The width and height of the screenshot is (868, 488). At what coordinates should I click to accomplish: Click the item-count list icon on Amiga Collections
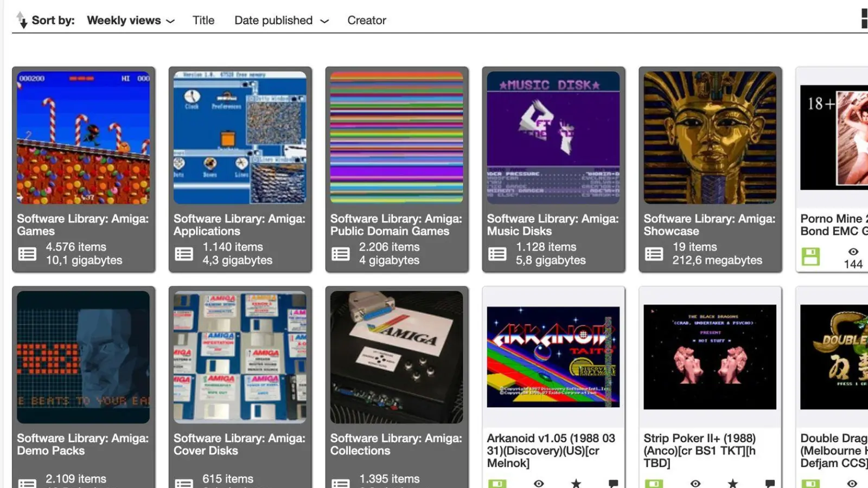point(341,484)
